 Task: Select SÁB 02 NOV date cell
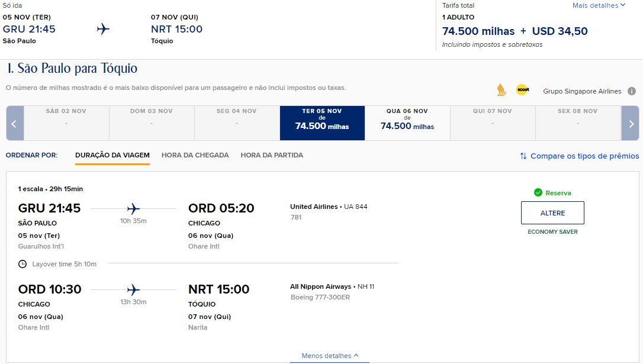pos(66,123)
